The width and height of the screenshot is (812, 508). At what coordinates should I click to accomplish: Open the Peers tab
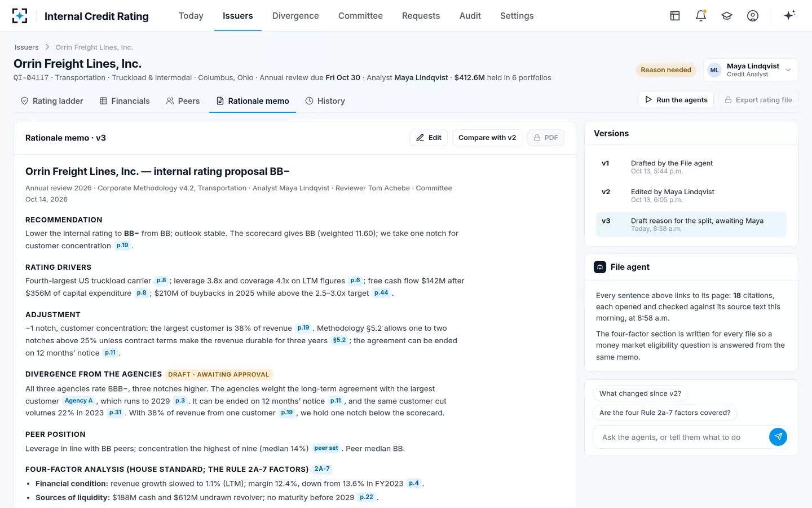tap(183, 101)
